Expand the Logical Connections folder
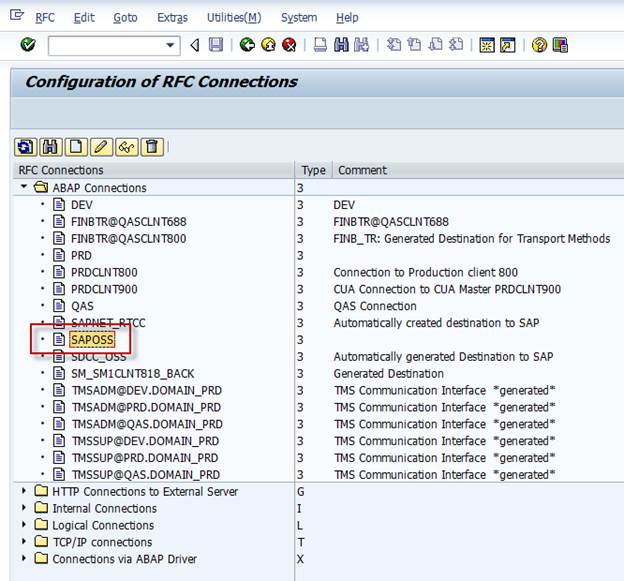Screen dimensions: 624x581 24,524
